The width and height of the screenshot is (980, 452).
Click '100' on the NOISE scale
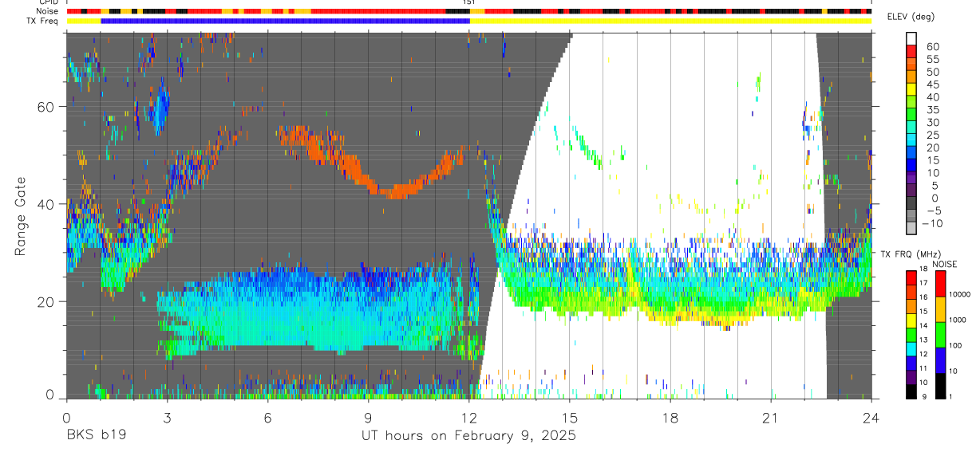coord(956,344)
